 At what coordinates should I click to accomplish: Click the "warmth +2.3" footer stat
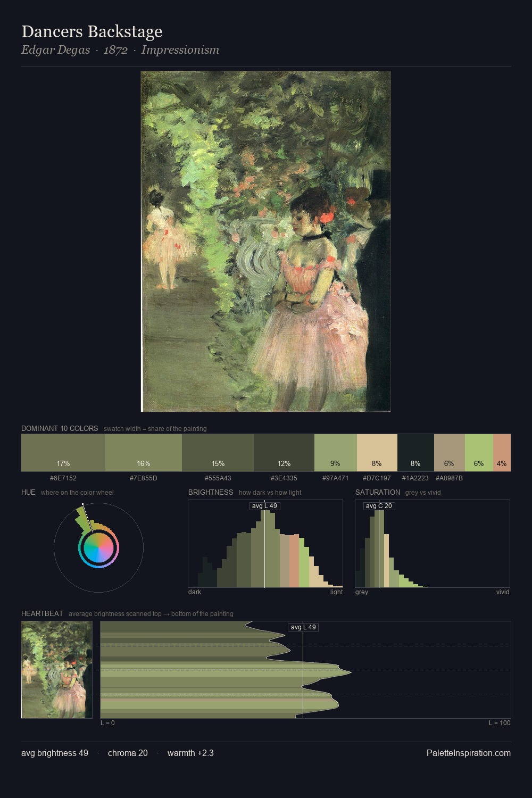190,753
